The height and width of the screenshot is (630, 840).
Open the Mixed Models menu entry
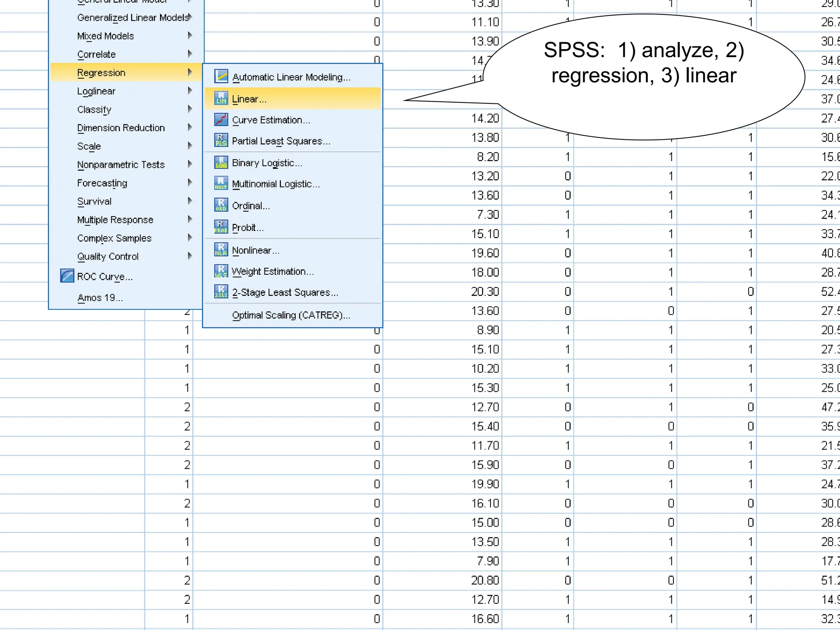click(x=126, y=36)
